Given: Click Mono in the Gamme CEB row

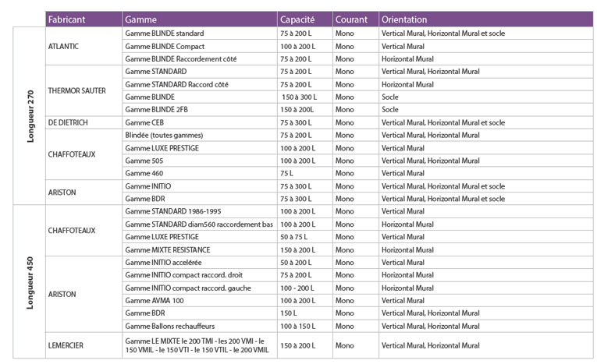Looking at the screenshot, I should [x=345, y=122].
